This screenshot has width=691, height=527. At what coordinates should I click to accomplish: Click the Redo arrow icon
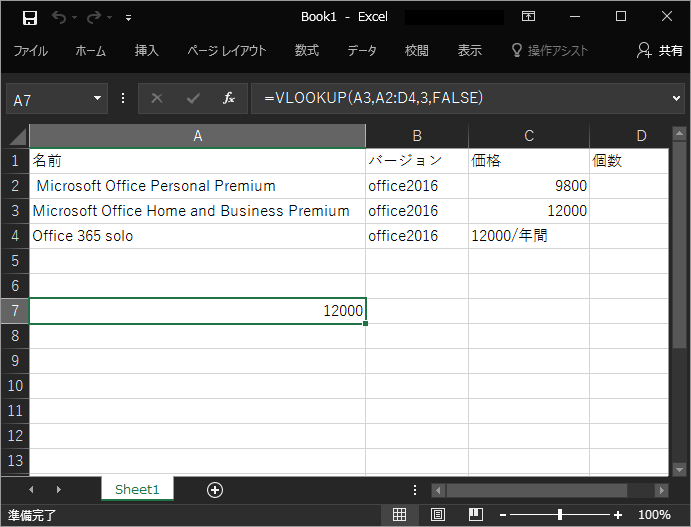94,17
